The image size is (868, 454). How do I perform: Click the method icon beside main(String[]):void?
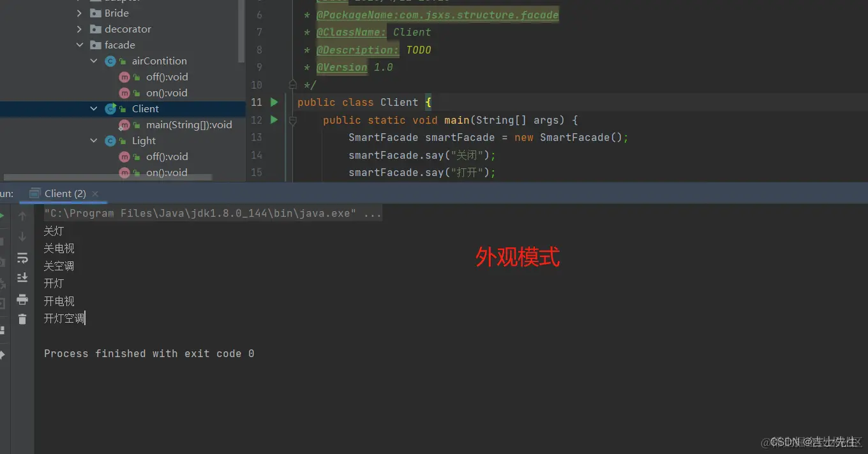pos(124,125)
